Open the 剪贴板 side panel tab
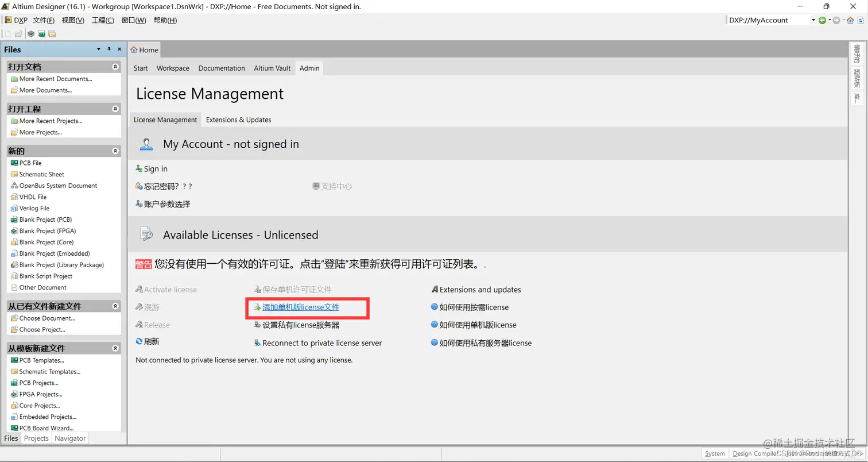Image resolution: width=868 pixels, height=462 pixels. (x=857, y=78)
